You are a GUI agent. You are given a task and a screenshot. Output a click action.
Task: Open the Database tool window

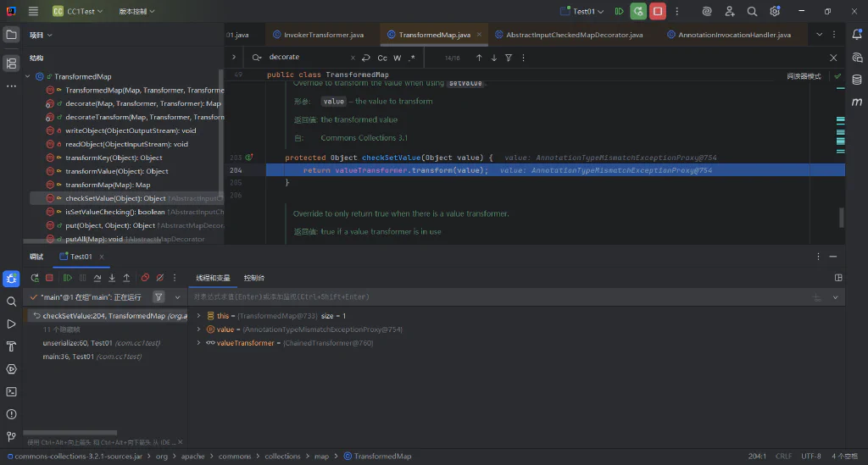[x=857, y=80]
